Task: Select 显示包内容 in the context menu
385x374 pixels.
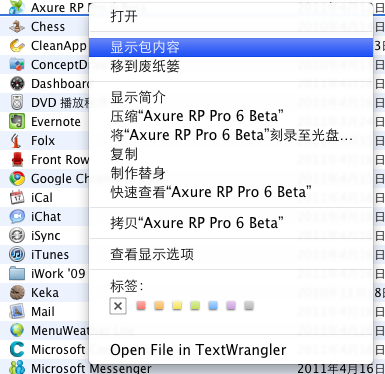Action: tap(231, 47)
